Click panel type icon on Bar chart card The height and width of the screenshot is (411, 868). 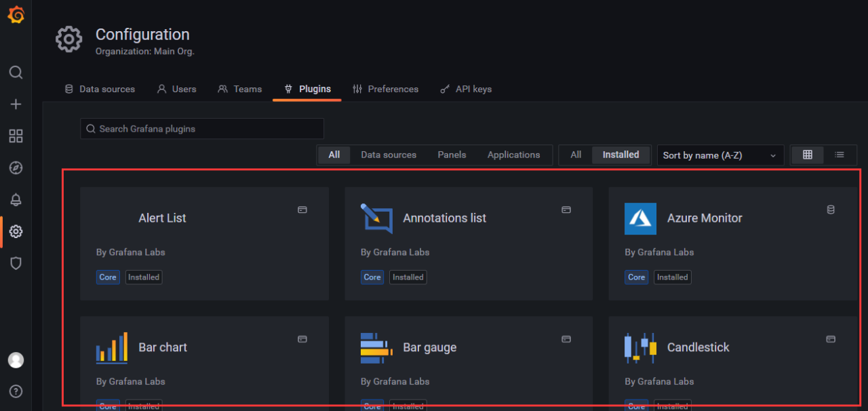(x=302, y=339)
